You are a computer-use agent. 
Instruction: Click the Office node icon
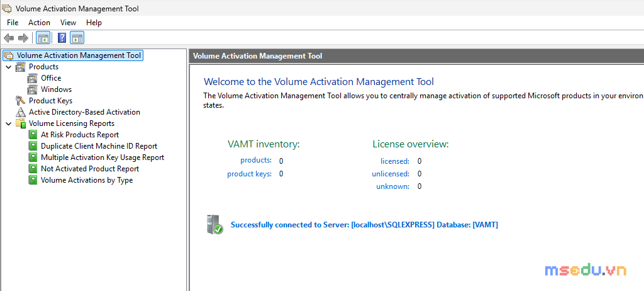click(x=33, y=78)
